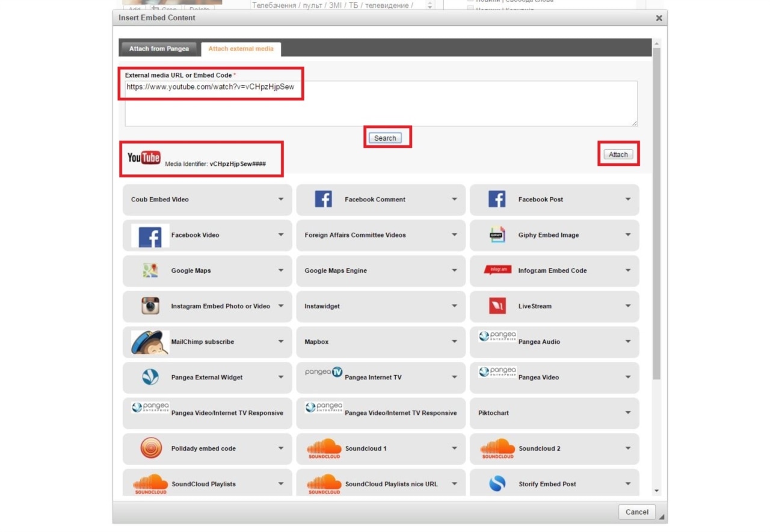Click the SoundCloud Playlists cloud icon

point(150,484)
